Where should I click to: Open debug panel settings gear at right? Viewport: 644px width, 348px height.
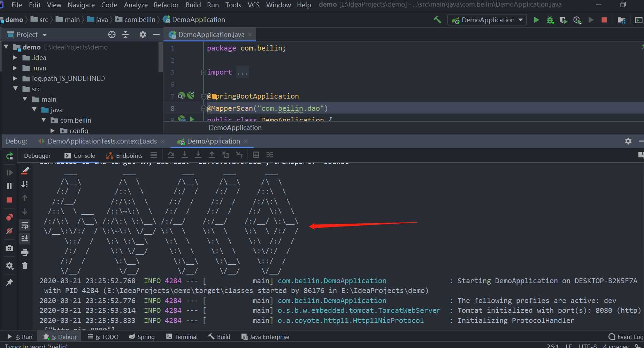tap(628, 141)
